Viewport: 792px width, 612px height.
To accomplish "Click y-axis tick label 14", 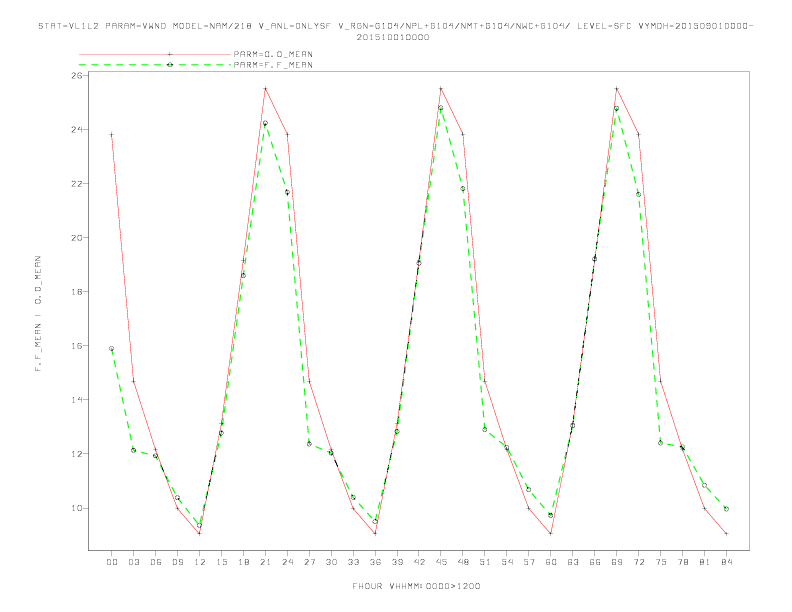I will (x=77, y=400).
